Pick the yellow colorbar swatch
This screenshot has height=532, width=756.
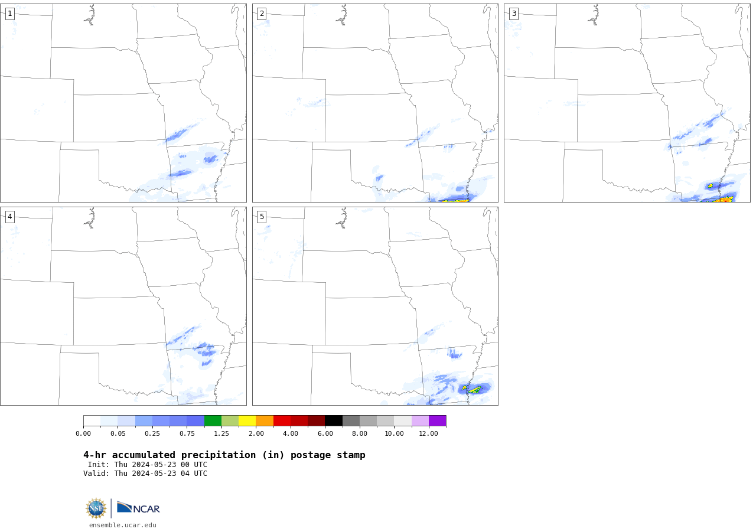pyautogui.click(x=247, y=421)
